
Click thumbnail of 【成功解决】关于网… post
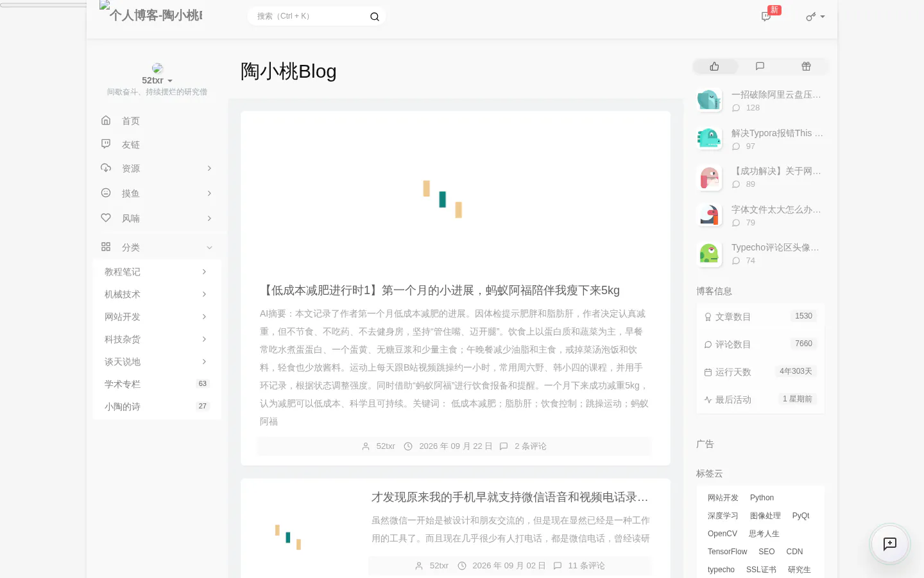tap(709, 178)
